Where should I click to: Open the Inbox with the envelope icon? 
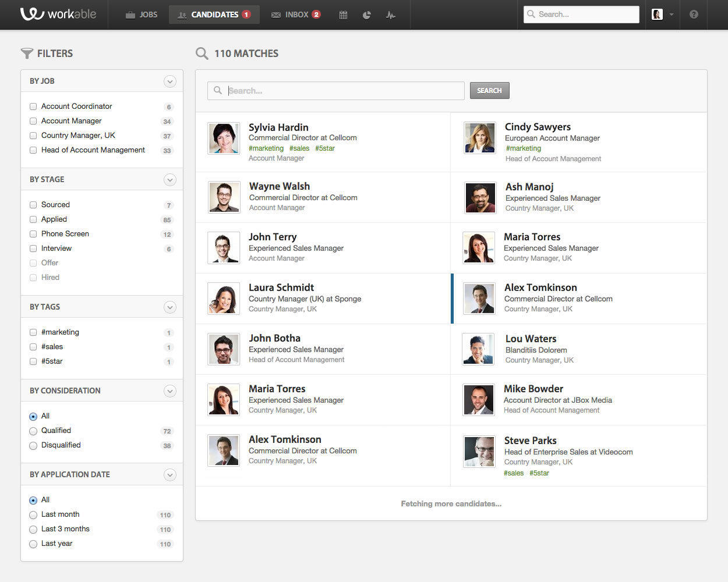pos(295,15)
